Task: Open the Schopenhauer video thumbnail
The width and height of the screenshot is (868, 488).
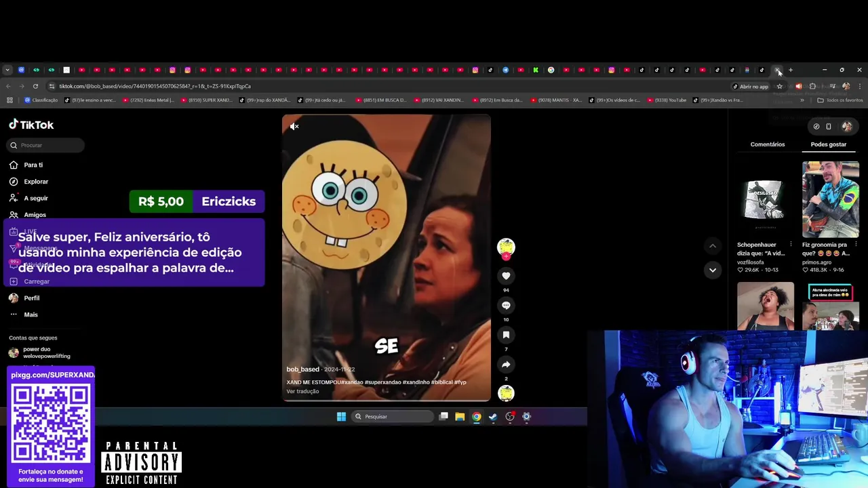Action: (x=765, y=199)
